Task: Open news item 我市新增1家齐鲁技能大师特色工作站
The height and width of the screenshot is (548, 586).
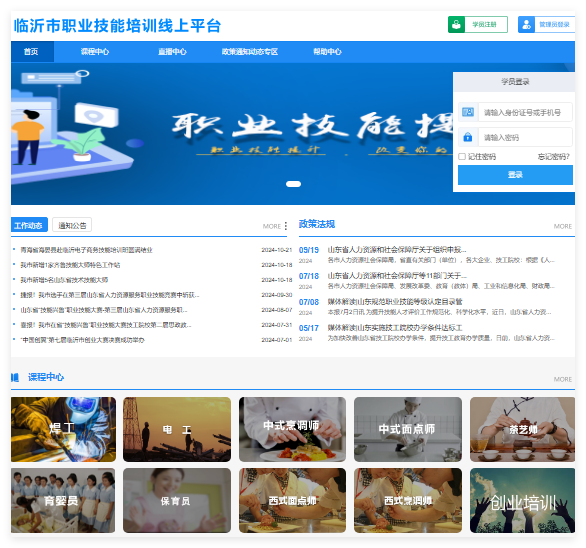Action: [x=70, y=265]
